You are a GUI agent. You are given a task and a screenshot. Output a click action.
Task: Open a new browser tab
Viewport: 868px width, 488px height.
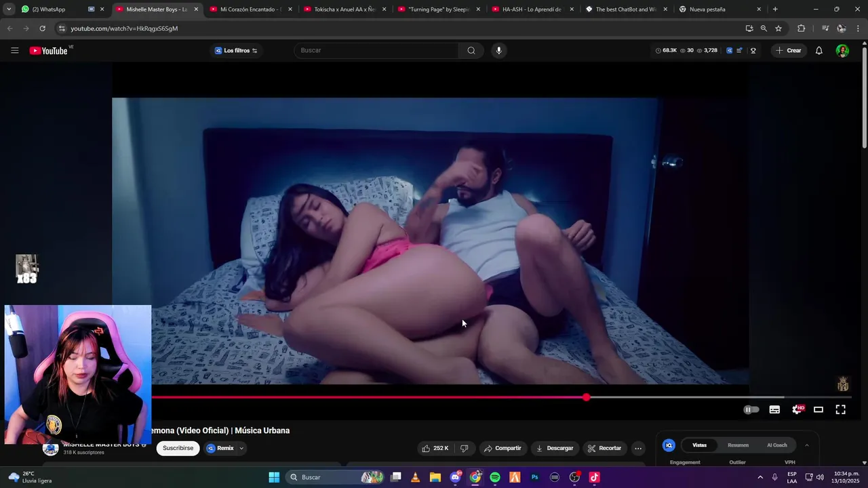(775, 9)
